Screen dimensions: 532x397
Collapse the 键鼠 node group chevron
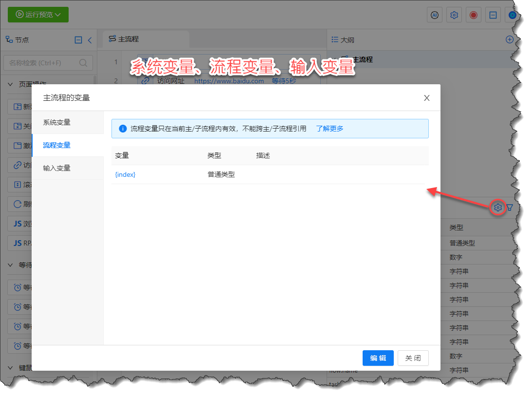(x=10, y=368)
